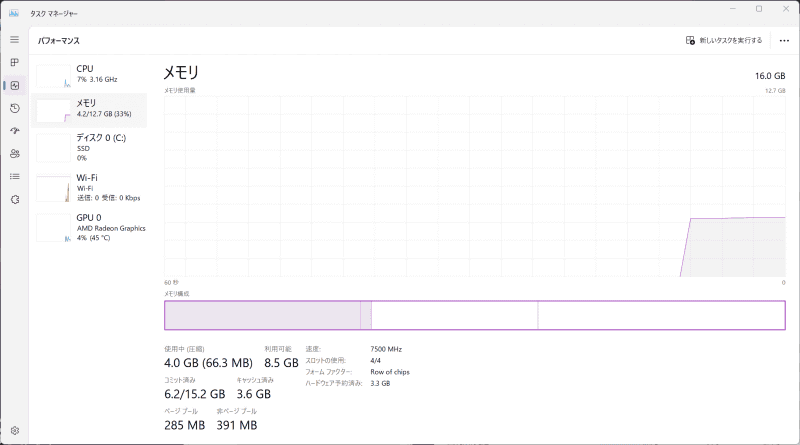This screenshot has height=445, width=800.
Task: Click the committed value 6.2/15.2 GB
Action: click(x=194, y=394)
